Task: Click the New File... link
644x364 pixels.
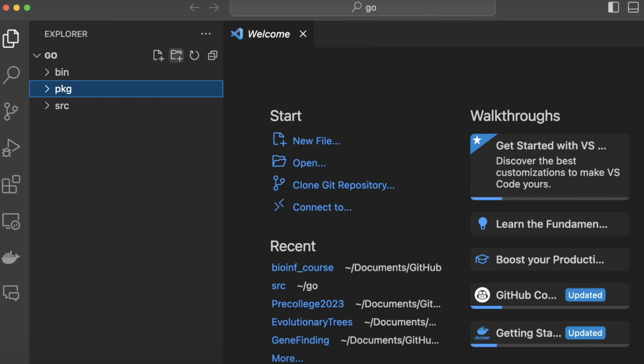Action: [316, 141]
